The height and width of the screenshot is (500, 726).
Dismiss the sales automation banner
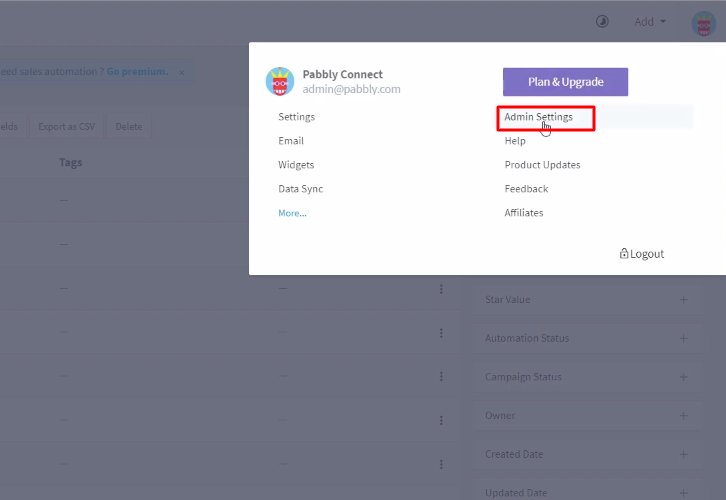click(x=182, y=72)
